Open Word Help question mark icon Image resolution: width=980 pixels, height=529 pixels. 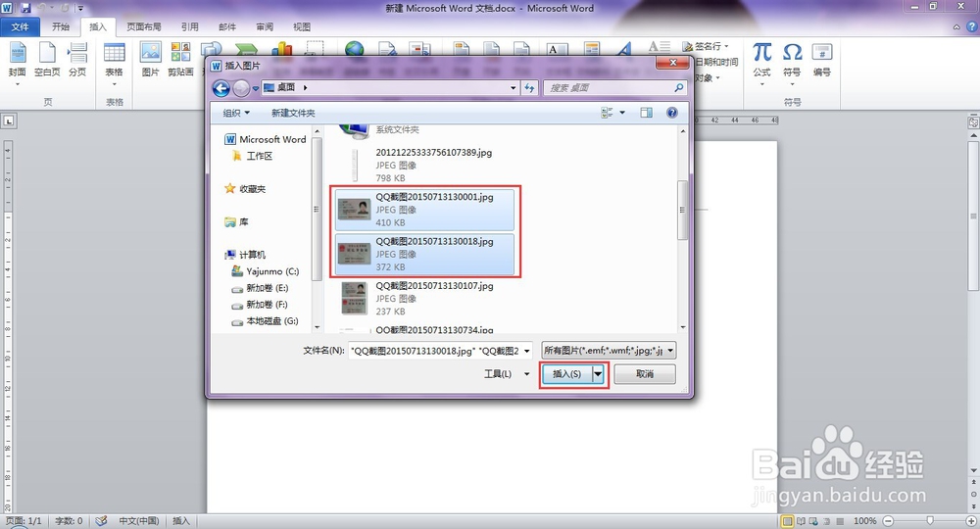pyautogui.click(x=972, y=26)
